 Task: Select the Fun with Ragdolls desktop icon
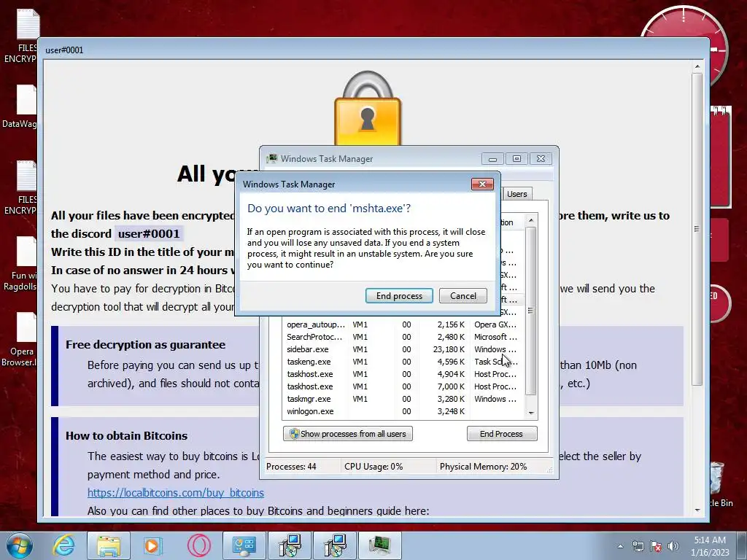click(21, 263)
